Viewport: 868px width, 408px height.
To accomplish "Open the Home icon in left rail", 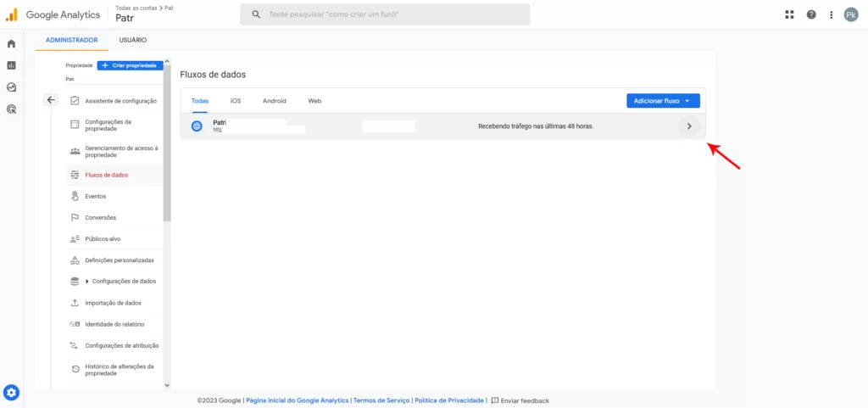I will pos(11,44).
